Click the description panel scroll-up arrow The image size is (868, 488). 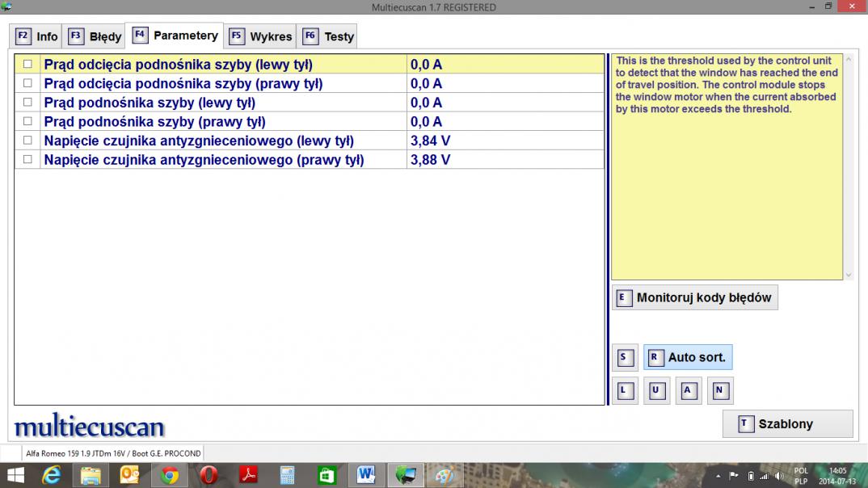[849, 59]
